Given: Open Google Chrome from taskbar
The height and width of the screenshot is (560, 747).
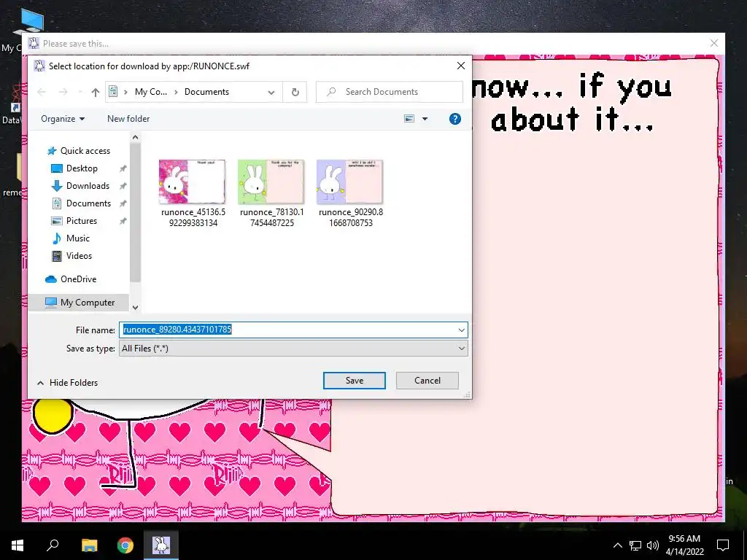Looking at the screenshot, I should tap(125, 545).
